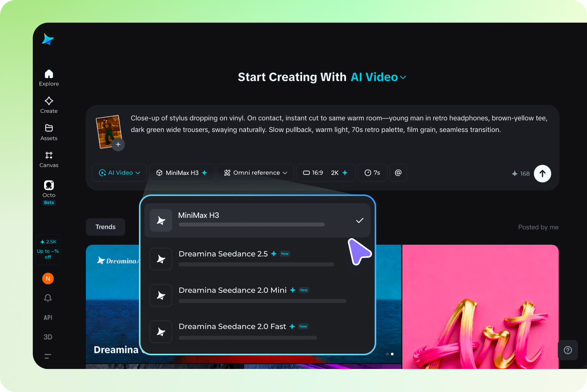Open the 16:9 2K aspect settings
This screenshot has height=392, width=587.
326,173
